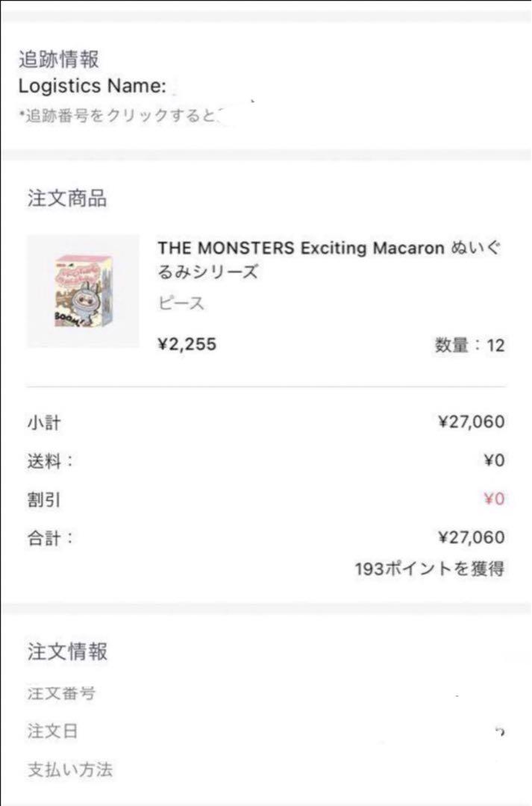The width and height of the screenshot is (532, 806).
Task: Select the Logistics Name label
Action: click(92, 86)
